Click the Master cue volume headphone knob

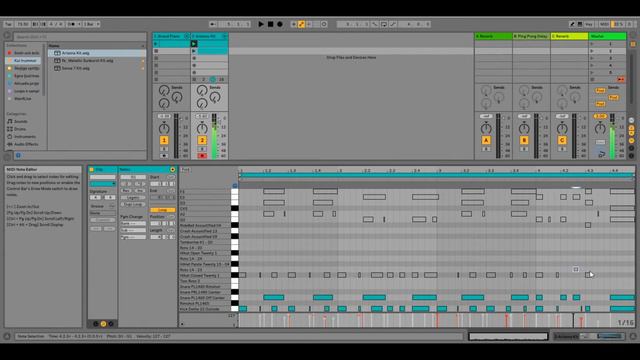(x=601, y=153)
